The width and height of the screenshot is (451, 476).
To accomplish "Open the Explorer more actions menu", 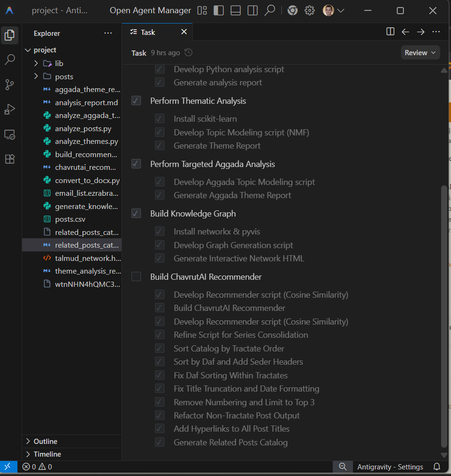I will 108,33.
